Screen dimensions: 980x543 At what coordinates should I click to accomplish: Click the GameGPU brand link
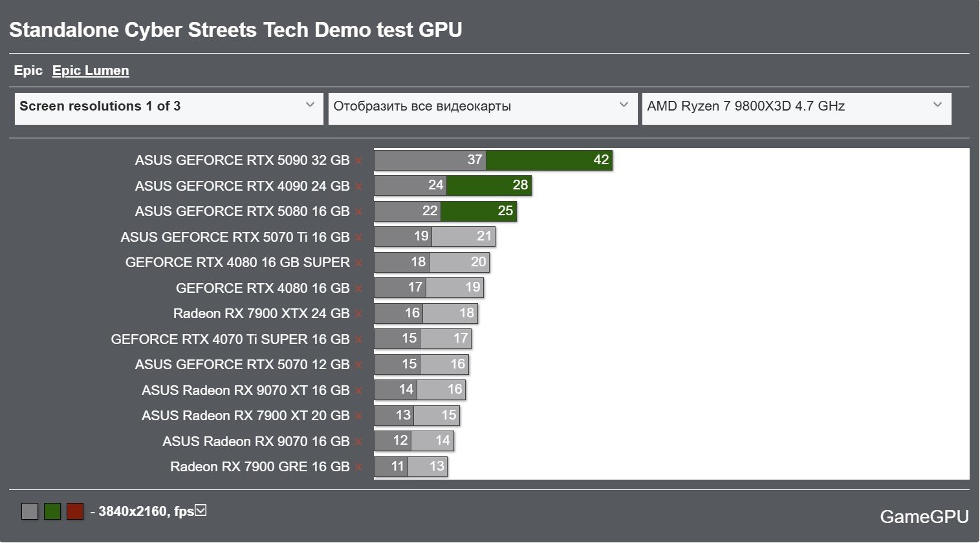click(924, 516)
